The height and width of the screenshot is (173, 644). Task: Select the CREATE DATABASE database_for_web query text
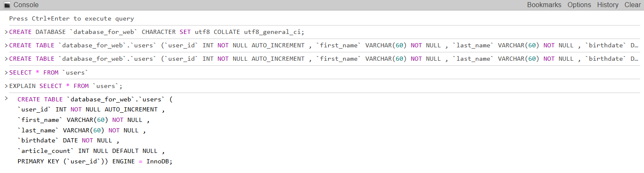click(x=156, y=32)
